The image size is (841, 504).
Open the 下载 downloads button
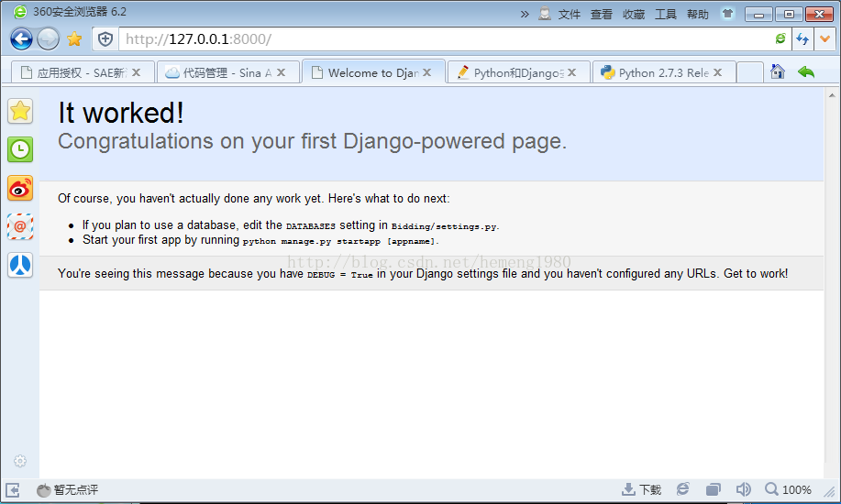coord(641,489)
